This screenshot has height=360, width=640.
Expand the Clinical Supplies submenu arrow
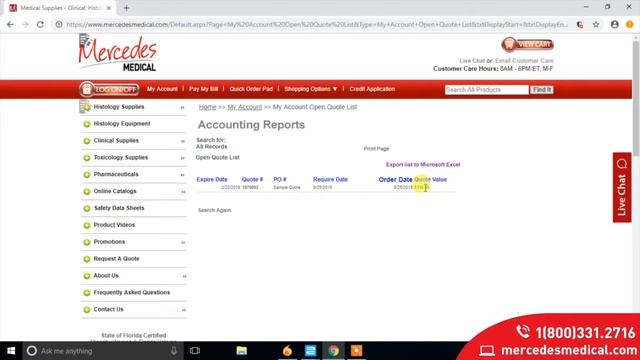182,141
